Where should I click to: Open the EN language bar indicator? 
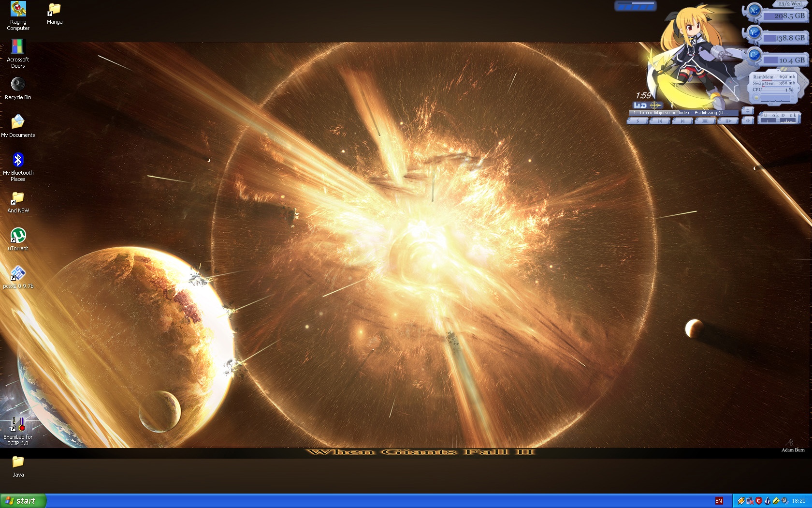point(719,501)
